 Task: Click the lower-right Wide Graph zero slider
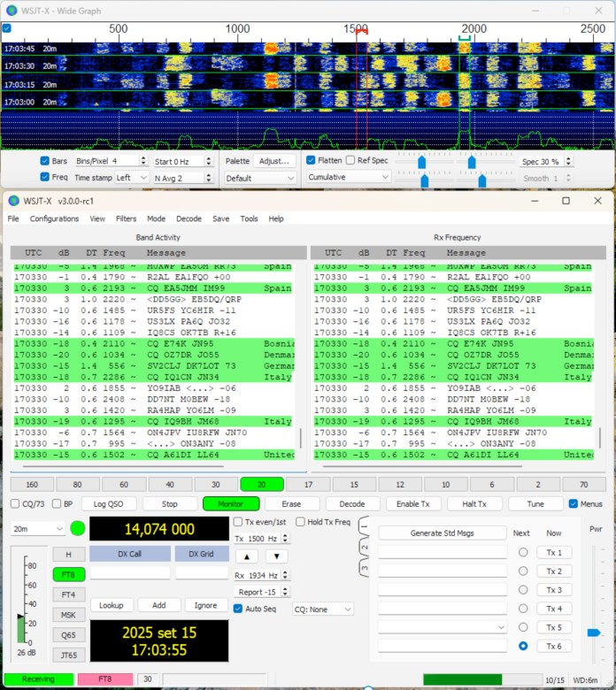482,180
